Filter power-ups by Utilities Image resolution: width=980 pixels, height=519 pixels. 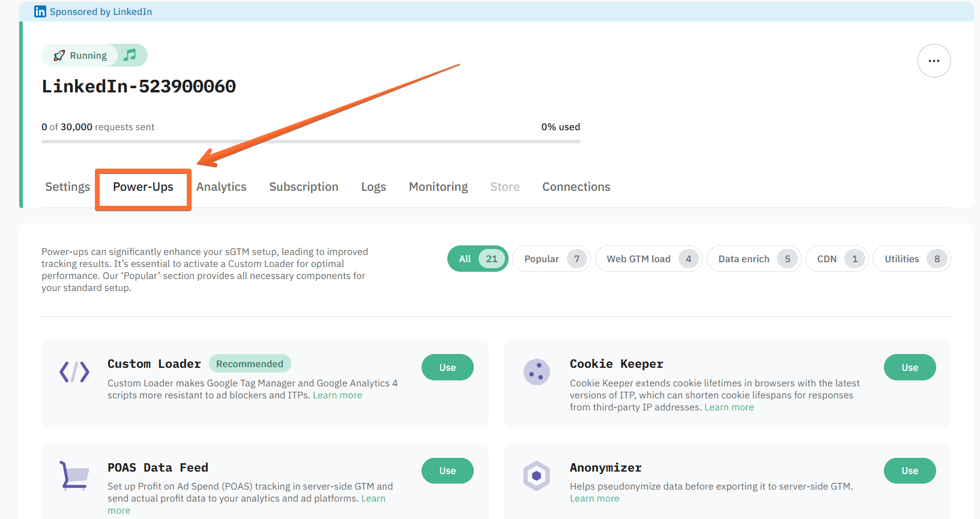(x=912, y=259)
